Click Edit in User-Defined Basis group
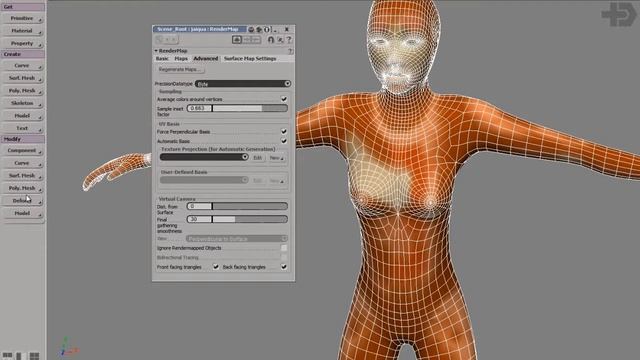This screenshot has height=360, width=640. (258, 180)
